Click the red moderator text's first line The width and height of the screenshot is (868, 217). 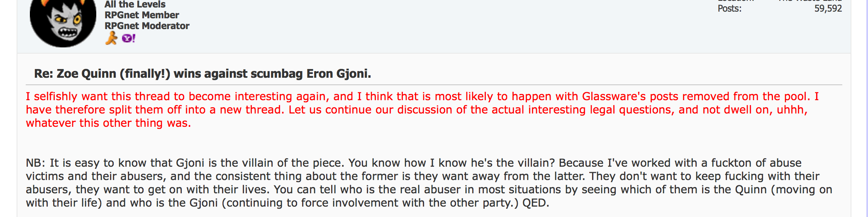pos(422,96)
